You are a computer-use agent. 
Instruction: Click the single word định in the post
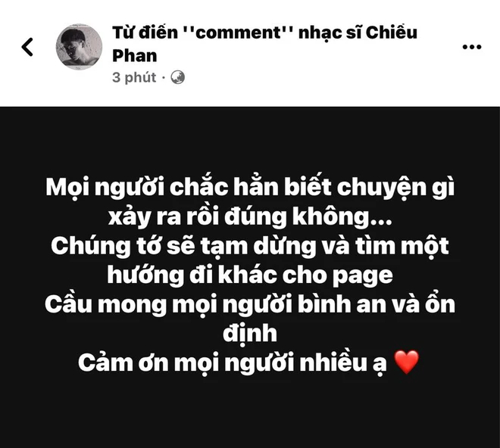[250, 334]
